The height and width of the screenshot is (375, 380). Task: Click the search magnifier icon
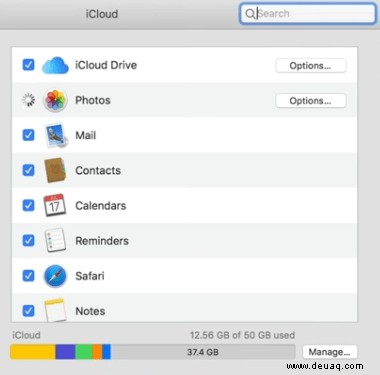click(x=250, y=14)
